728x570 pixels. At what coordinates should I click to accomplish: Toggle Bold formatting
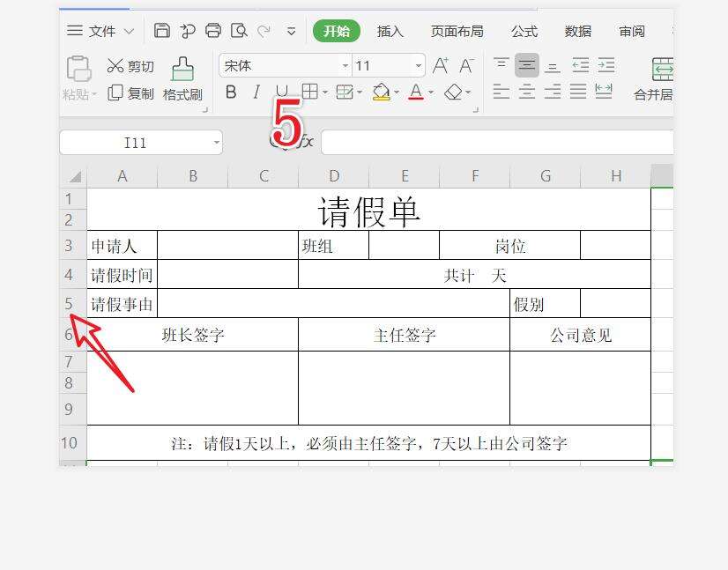click(x=231, y=92)
